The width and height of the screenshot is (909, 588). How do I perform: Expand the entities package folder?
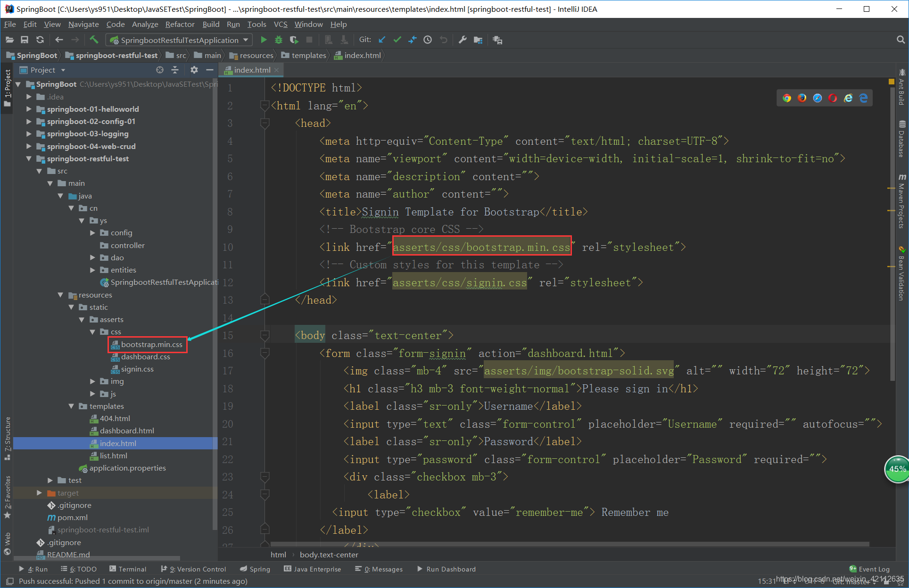point(93,270)
